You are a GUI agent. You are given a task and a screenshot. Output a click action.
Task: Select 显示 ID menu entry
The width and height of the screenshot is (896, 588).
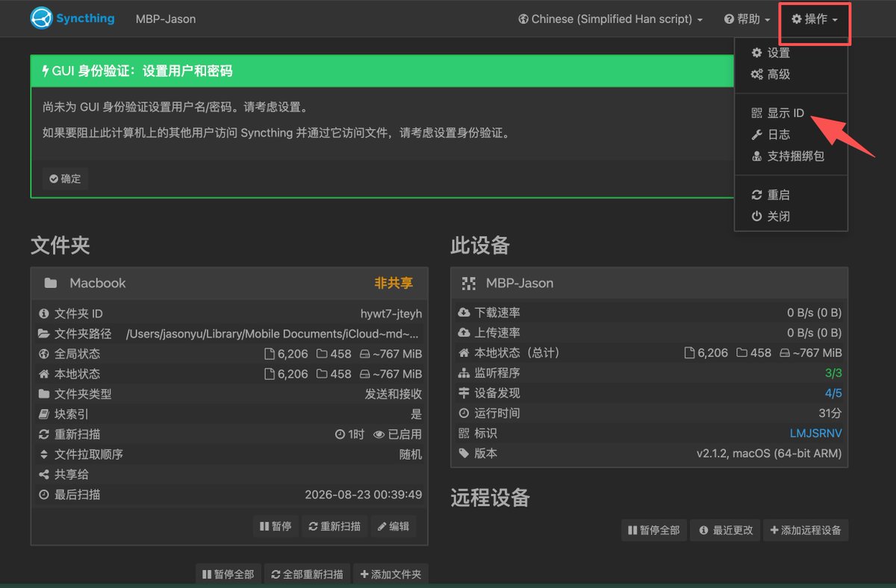point(791,113)
